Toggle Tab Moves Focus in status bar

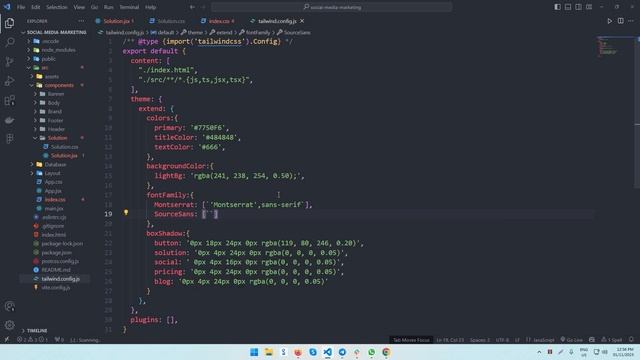[x=411, y=340]
